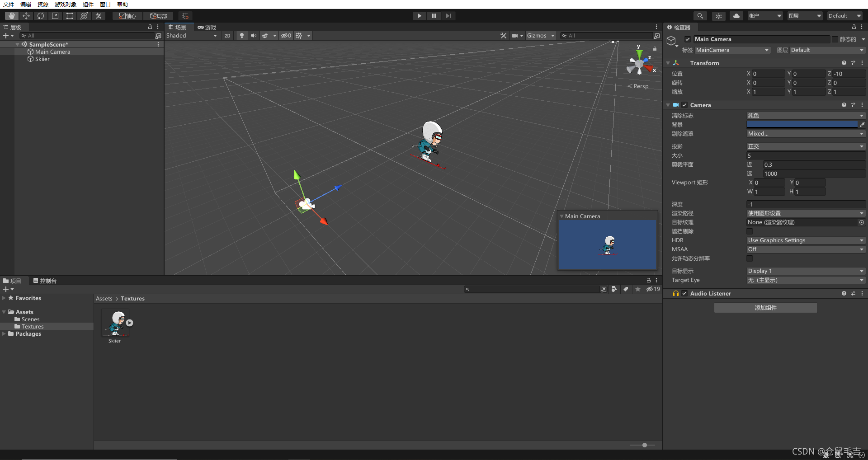868x460 pixels.
Task: Toggle Camera component enabled checkbox
Action: 684,105
